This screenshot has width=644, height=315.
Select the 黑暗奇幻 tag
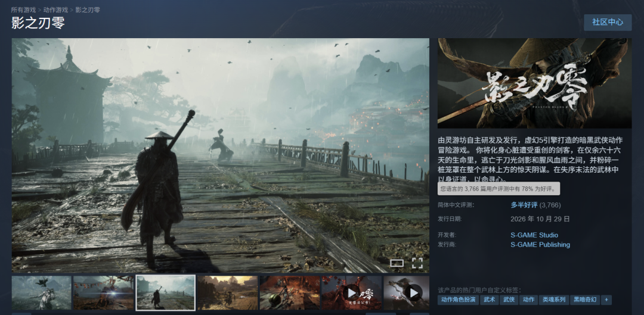tap(586, 300)
